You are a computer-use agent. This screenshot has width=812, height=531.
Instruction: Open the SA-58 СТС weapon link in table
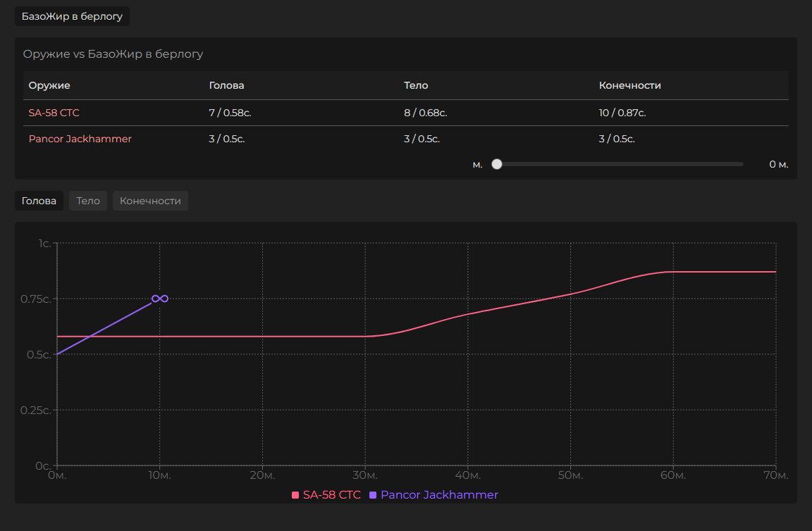[54, 113]
